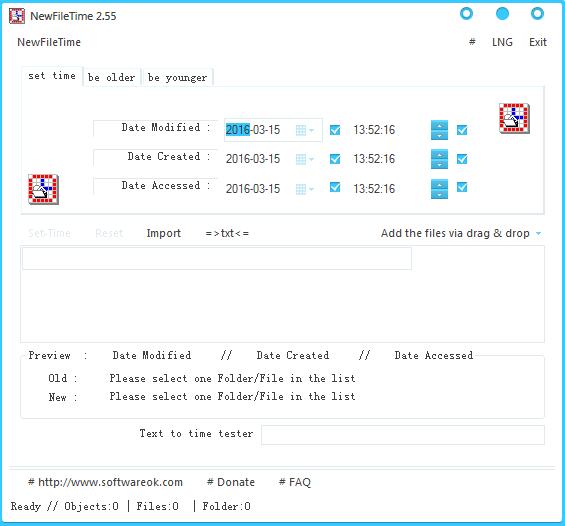565x526 pixels.
Task: Click the NewFileTime logo icon at bottom left of panel
Action: click(x=43, y=189)
